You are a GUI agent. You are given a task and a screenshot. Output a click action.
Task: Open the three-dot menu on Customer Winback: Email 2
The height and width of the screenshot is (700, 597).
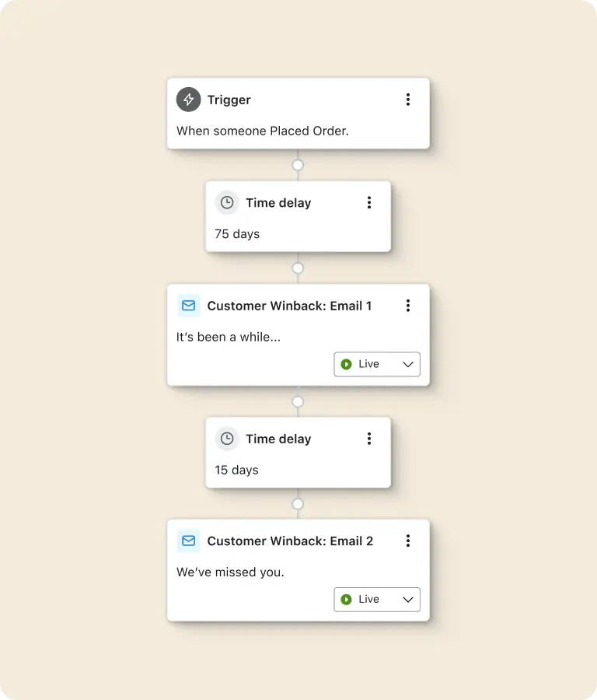[x=408, y=541]
